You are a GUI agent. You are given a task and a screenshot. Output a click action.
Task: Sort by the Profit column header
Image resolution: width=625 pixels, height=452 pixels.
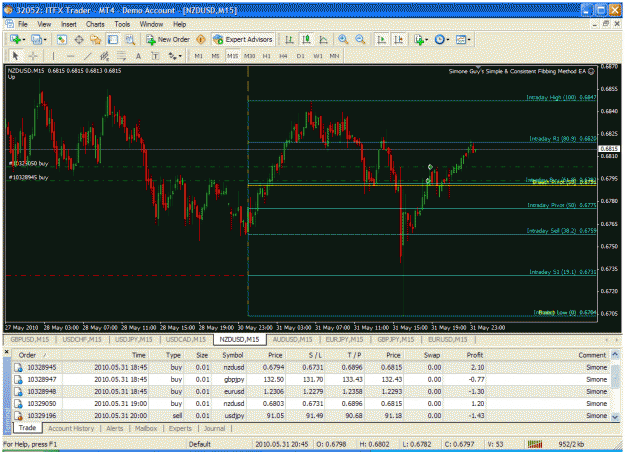click(474, 355)
